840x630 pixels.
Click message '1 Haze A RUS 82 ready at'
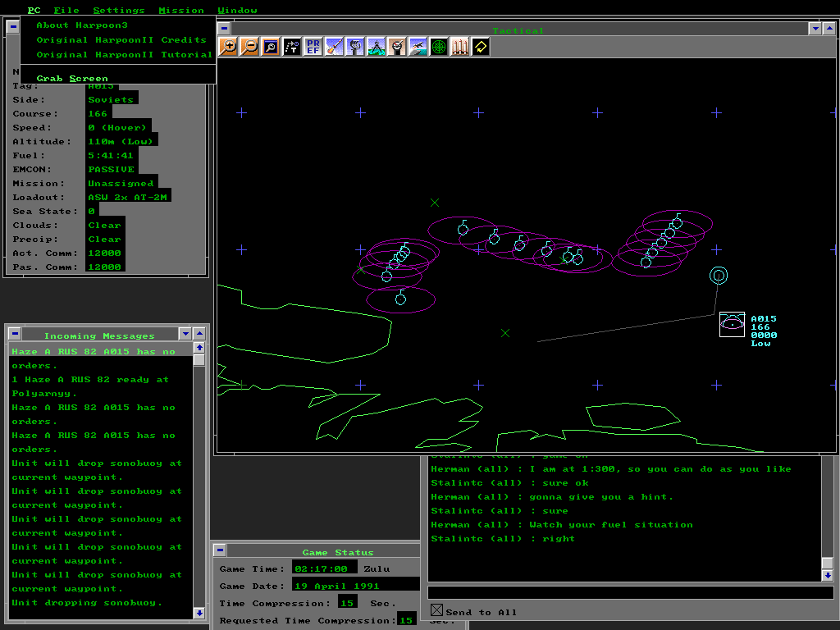click(90, 379)
